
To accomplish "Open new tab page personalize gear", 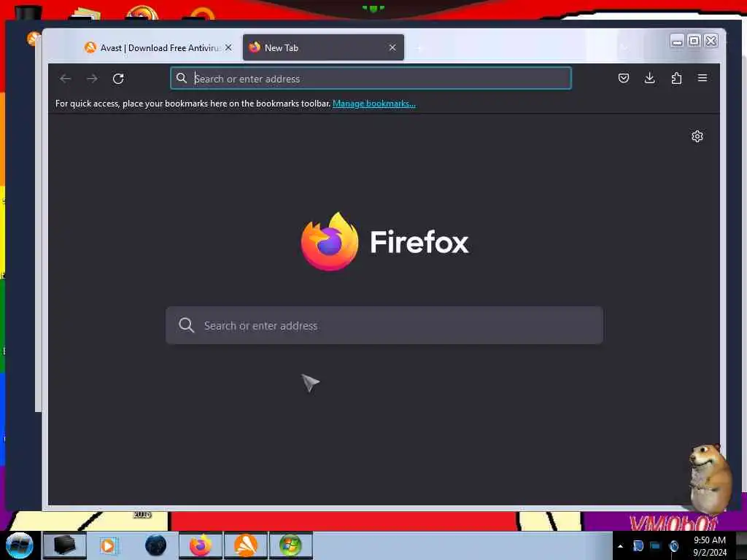I will [x=697, y=136].
